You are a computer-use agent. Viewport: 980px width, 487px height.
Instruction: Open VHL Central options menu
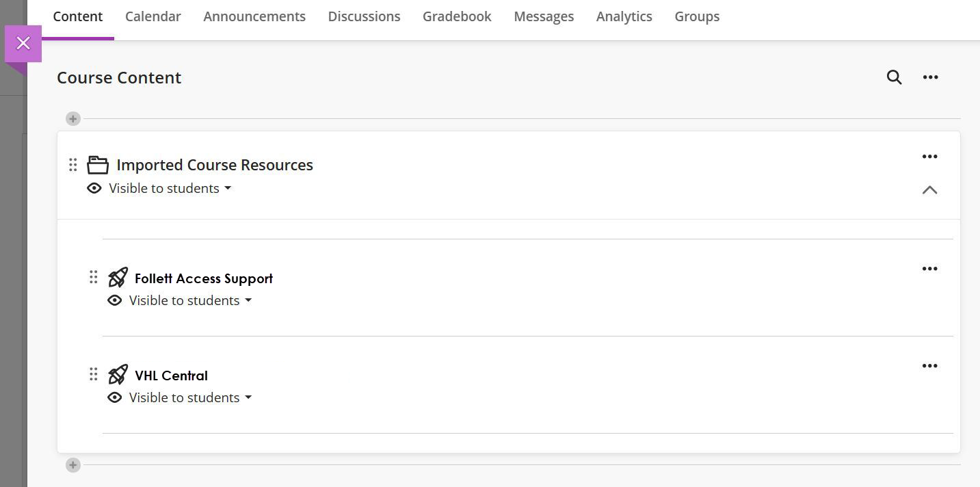(x=929, y=366)
